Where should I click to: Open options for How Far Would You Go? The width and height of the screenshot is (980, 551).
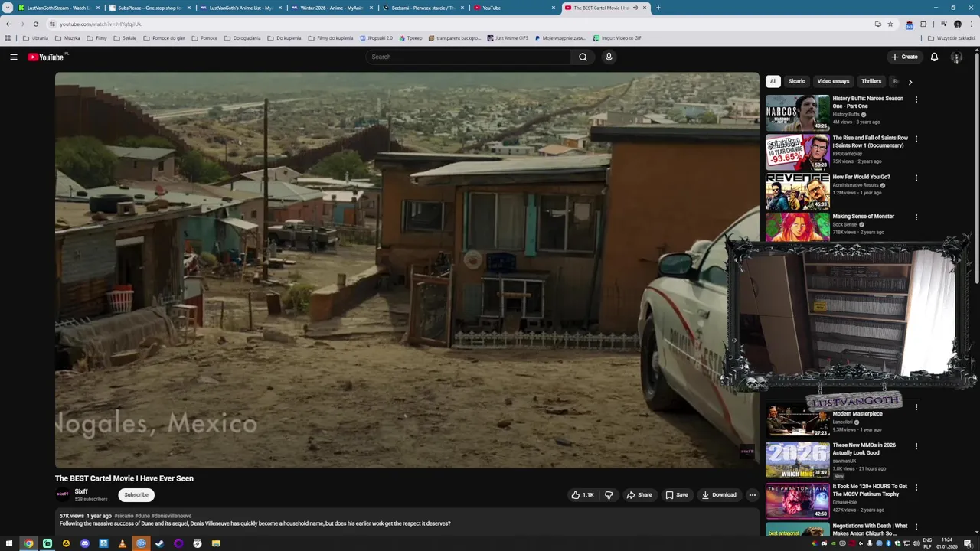click(916, 178)
